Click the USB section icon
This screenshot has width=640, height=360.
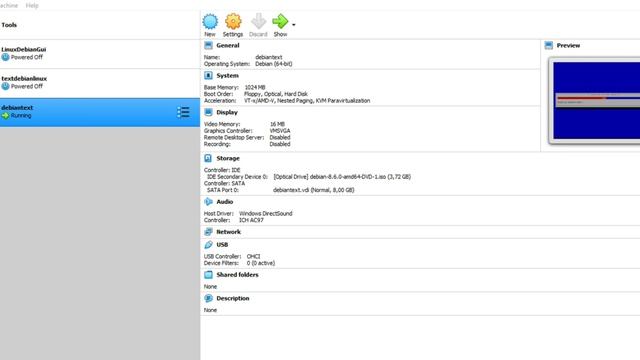(208, 244)
